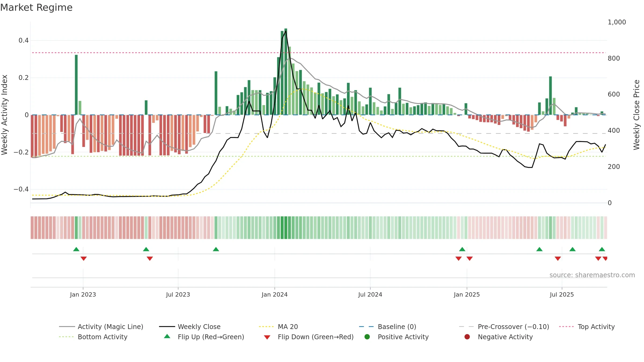Click the 1,000 price axis label
The width and height of the screenshot is (644, 362).
coord(617,22)
